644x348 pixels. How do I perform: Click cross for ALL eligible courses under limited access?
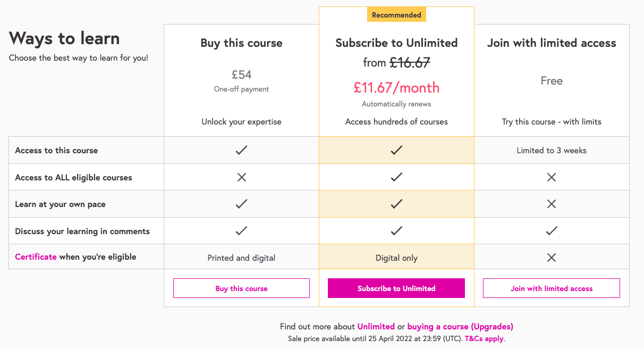coord(552,177)
